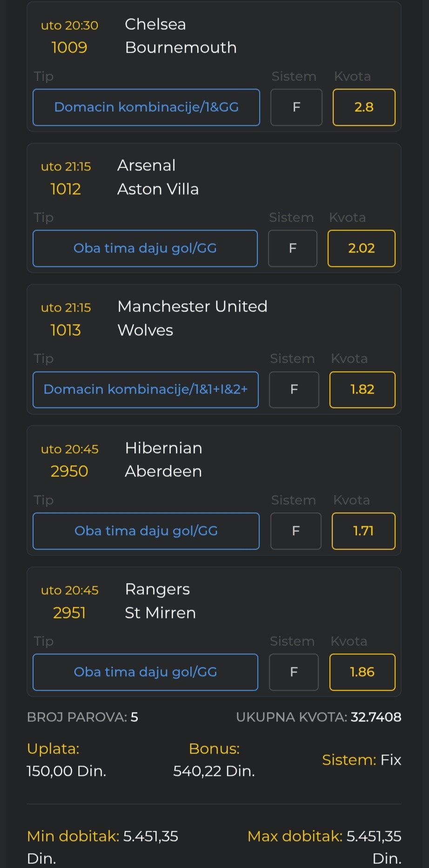Tap the Aston Villa team name

tap(158, 189)
